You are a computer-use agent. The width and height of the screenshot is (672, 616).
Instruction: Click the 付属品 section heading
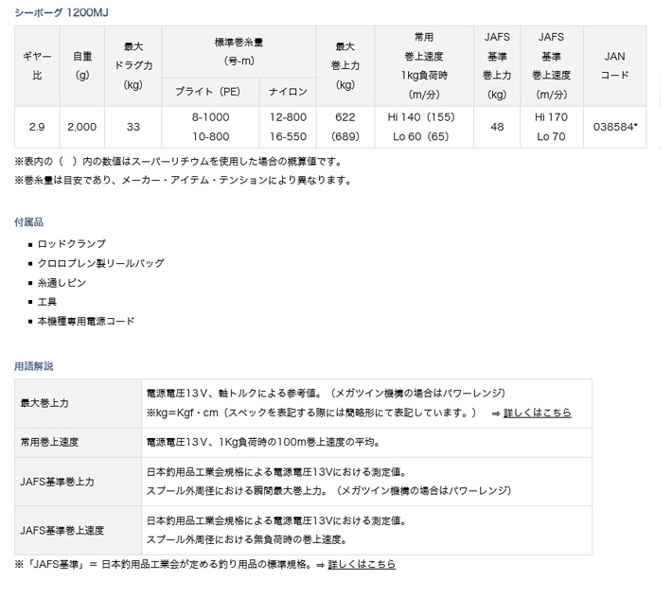click(x=28, y=222)
